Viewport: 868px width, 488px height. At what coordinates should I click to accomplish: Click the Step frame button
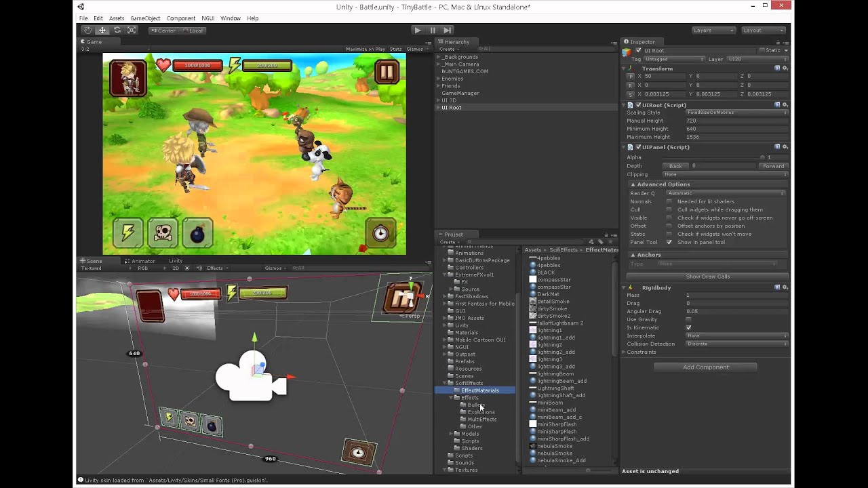448,30
